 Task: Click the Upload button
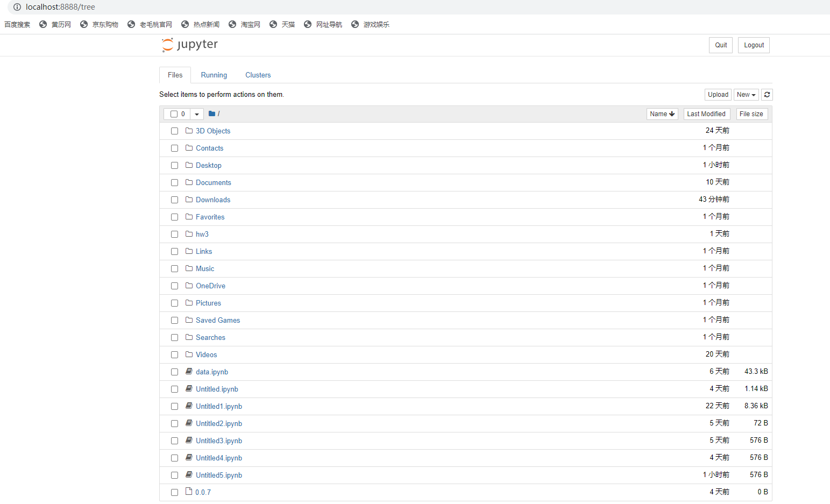pos(718,94)
